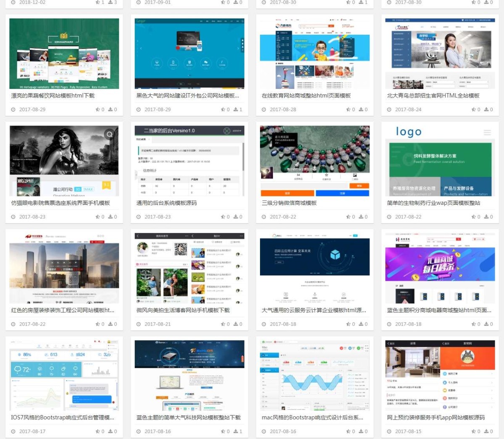The image size is (504, 439).
Task: Click the 三级分销微信商城 jewelry preview image
Action: [x=315, y=161]
